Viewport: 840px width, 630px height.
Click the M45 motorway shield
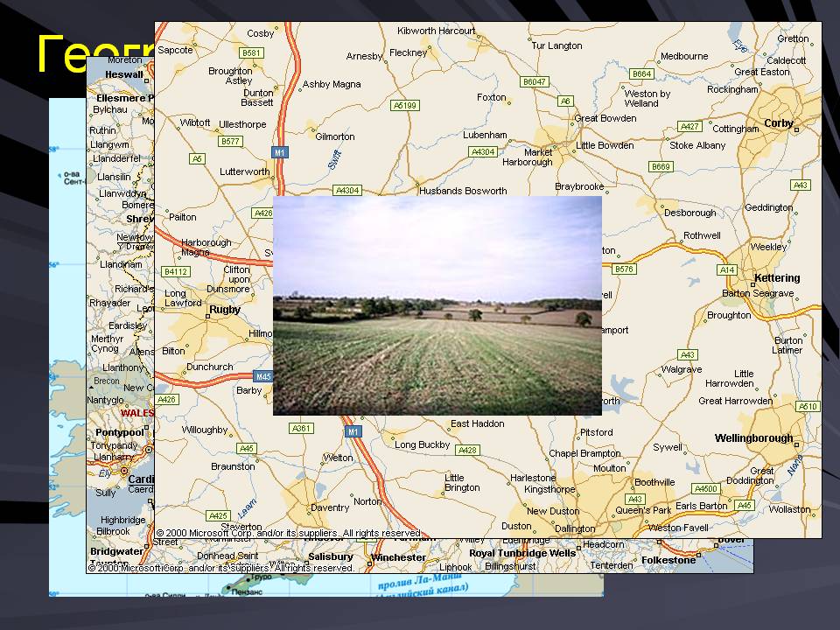click(x=262, y=376)
